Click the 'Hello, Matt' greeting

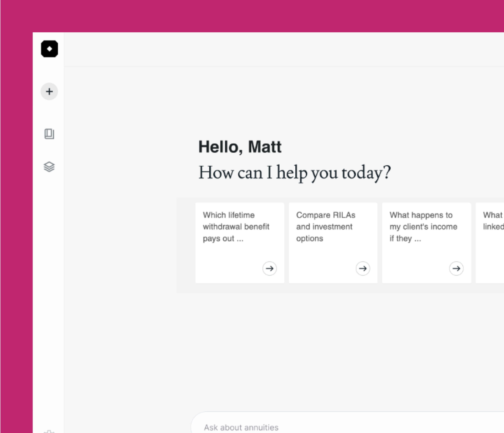pyautogui.click(x=240, y=147)
